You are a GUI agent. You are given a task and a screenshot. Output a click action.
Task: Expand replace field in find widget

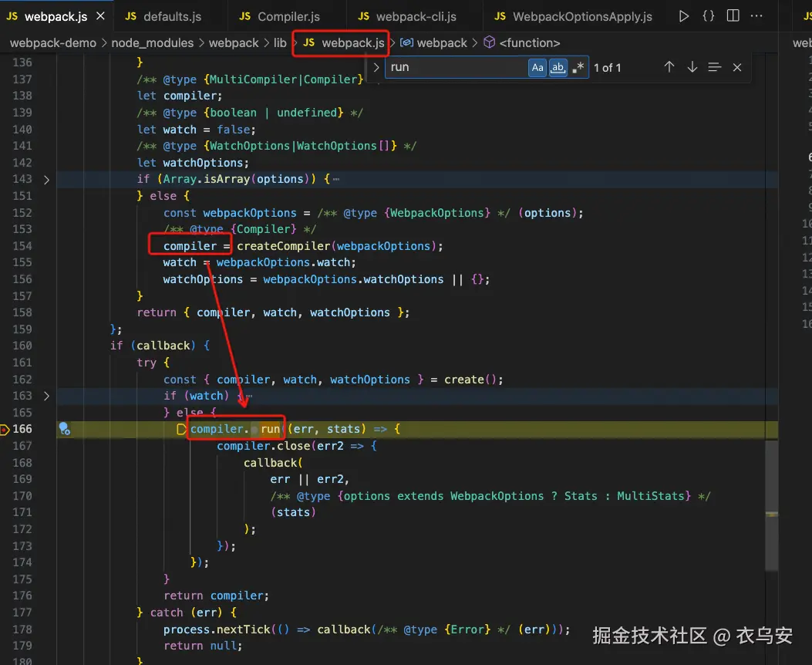click(x=376, y=67)
